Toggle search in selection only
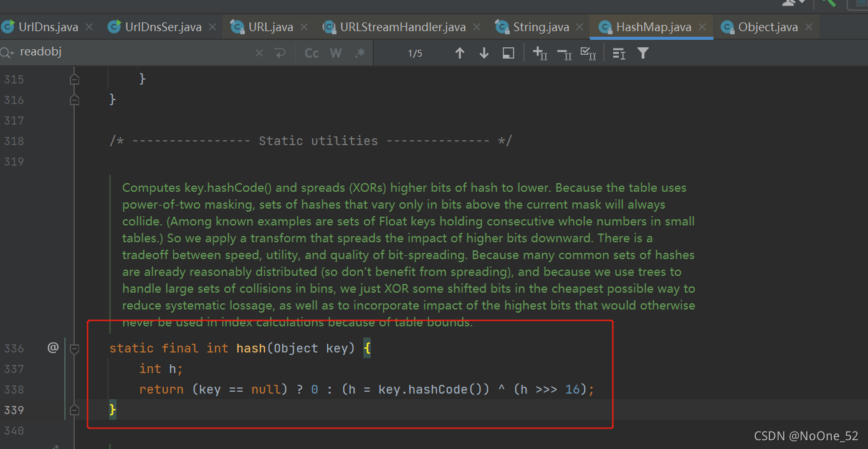 click(x=619, y=54)
